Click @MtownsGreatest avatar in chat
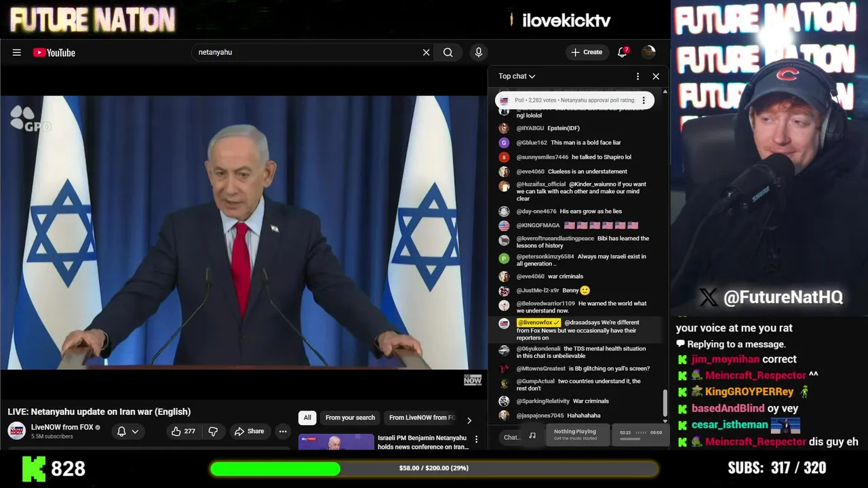The width and height of the screenshot is (868, 488). (504, 369)
